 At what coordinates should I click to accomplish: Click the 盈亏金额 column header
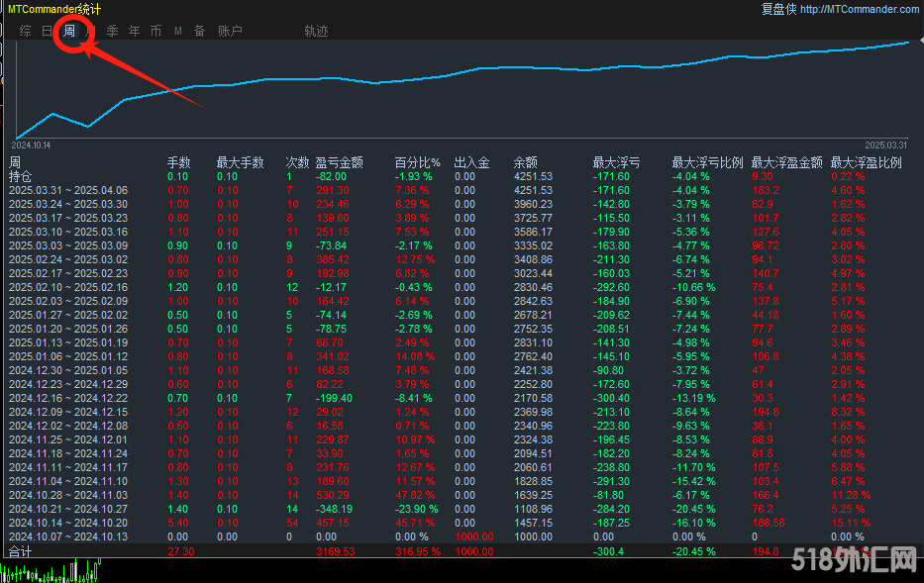339,162
